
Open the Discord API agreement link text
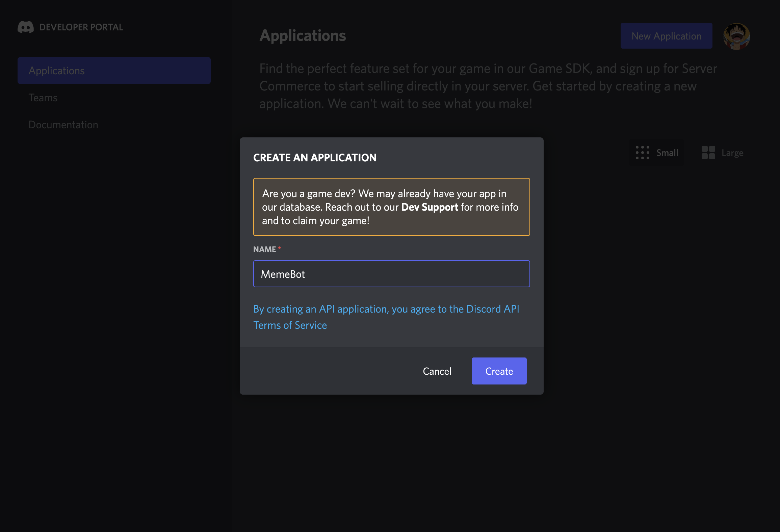(x=386, y=309)
